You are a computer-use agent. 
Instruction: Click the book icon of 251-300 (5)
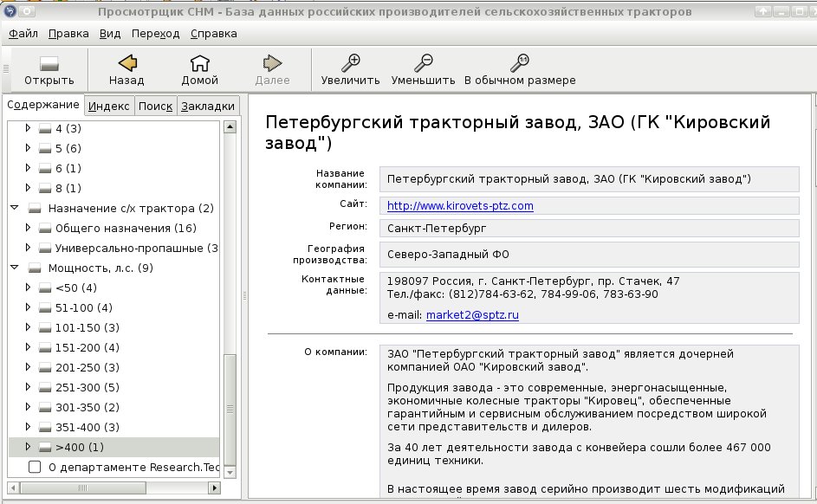coord(45,387)
